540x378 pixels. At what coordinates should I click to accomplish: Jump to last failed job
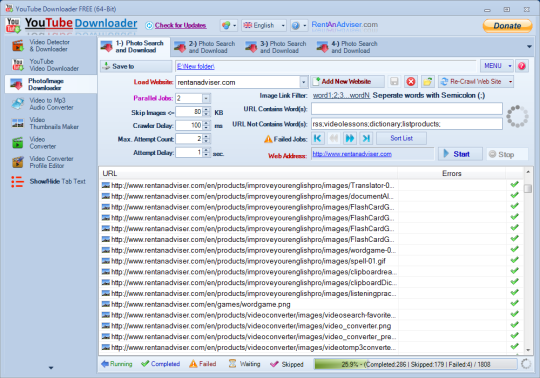click(366, 138)
